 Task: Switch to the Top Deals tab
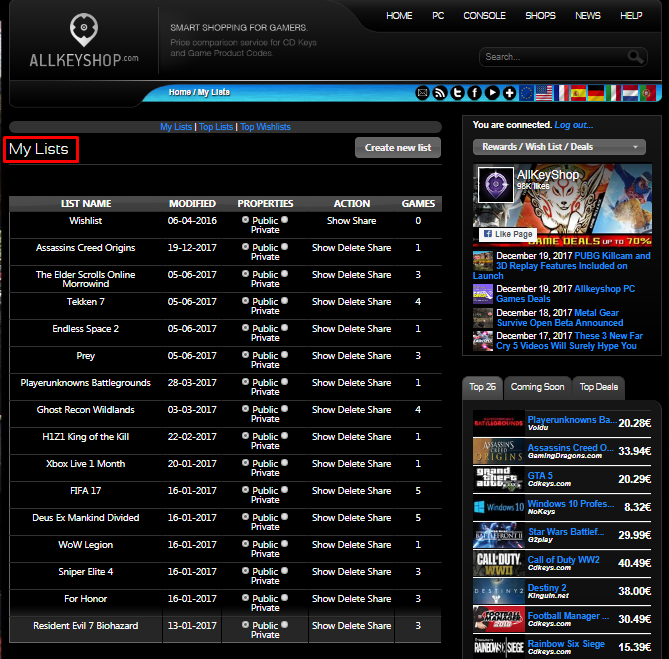pos(598,386)
